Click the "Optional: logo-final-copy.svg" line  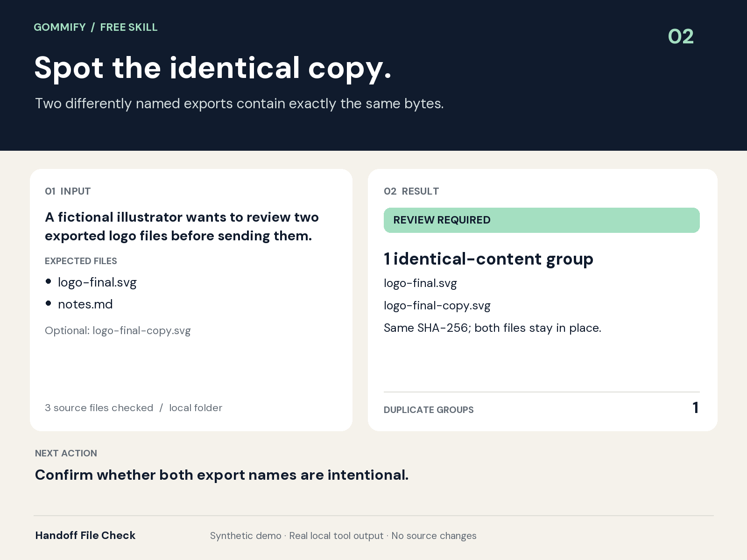[x=118, y=331]
